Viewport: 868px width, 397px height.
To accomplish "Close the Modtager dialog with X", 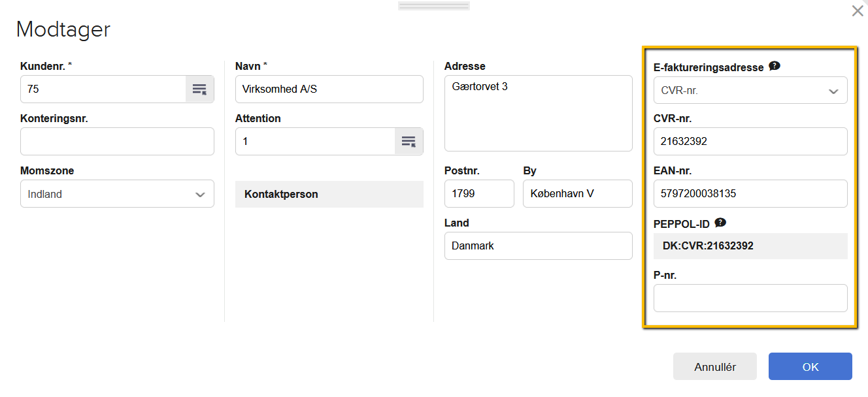I will point(857,11).
